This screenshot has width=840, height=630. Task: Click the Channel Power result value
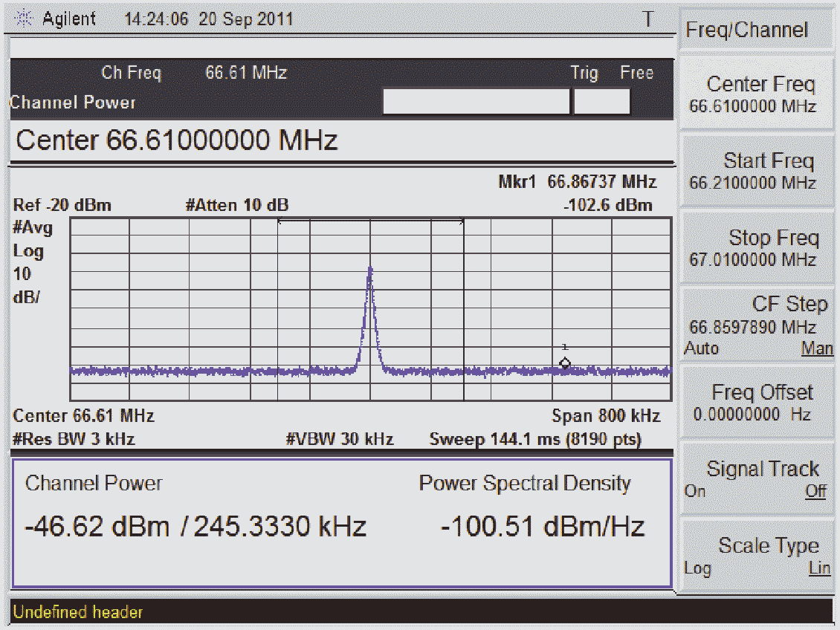click(196, 526)
